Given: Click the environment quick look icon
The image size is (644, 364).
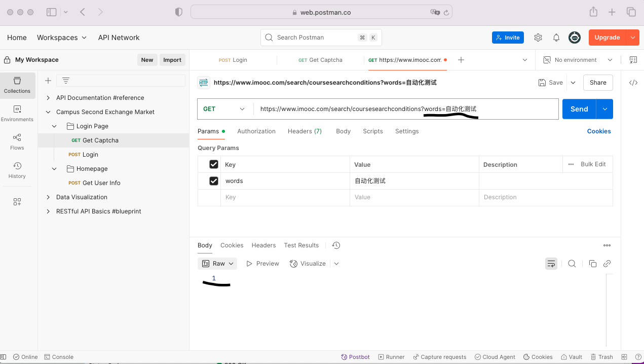Looking at the screenshot, I should coord(633,60).
